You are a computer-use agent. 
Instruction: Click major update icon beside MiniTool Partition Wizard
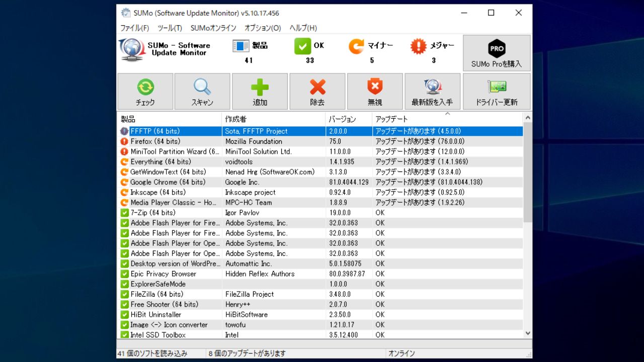124,151
